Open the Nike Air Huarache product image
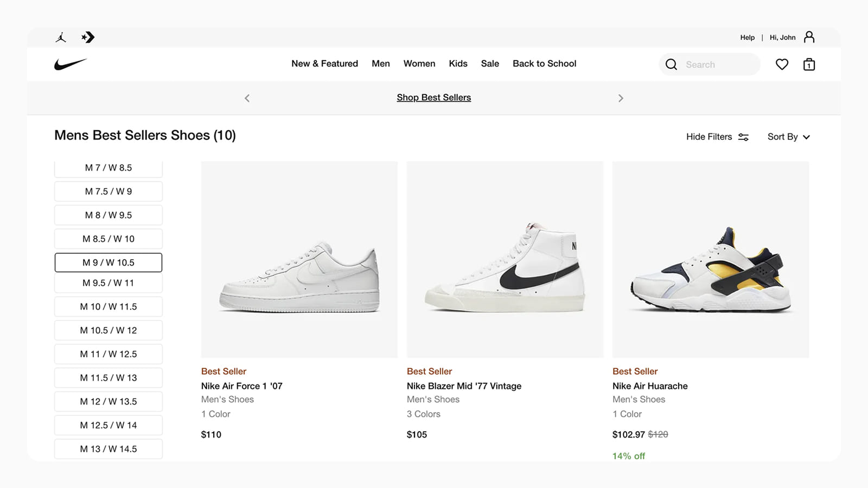Screen dimensions: 868x488 click(x=710, y=259)
